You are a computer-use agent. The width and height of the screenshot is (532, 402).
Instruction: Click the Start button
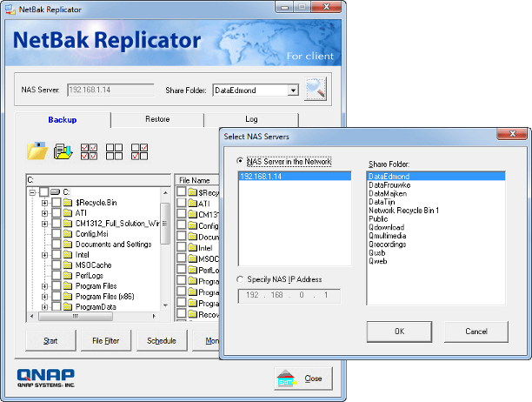coord(50,340)
